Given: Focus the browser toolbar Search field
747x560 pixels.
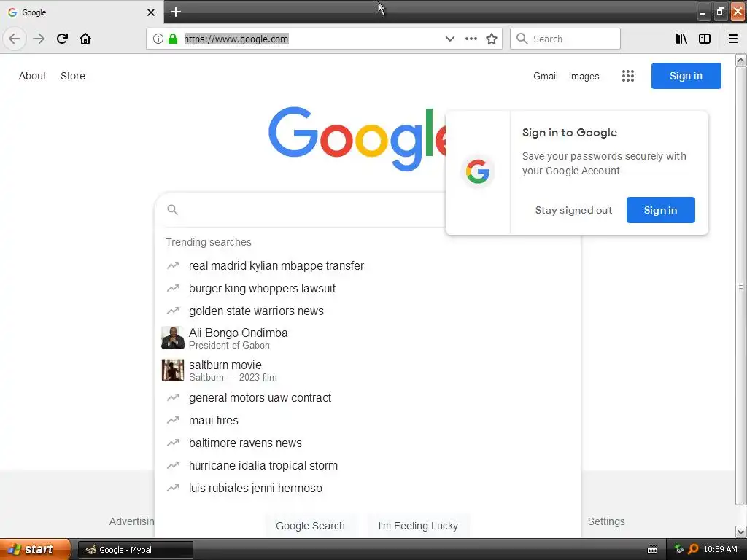Looking at the screenshot, I should (x=565, y=39).
